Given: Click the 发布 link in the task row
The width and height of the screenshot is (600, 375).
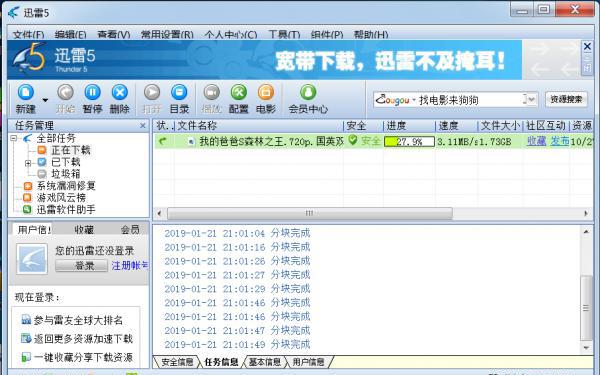Looking at the screenshot, I should click(x=560, y=141).
